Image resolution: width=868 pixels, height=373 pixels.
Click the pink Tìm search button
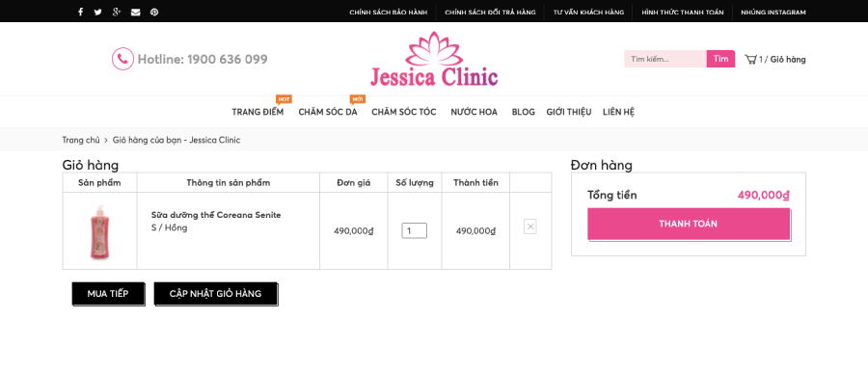click(720, 59)
